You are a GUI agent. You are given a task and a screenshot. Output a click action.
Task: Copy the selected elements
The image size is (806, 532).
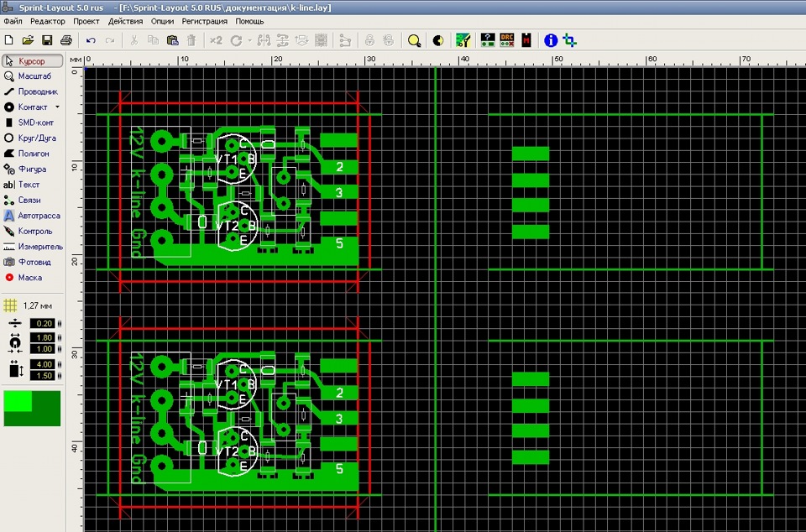(153, 40)
